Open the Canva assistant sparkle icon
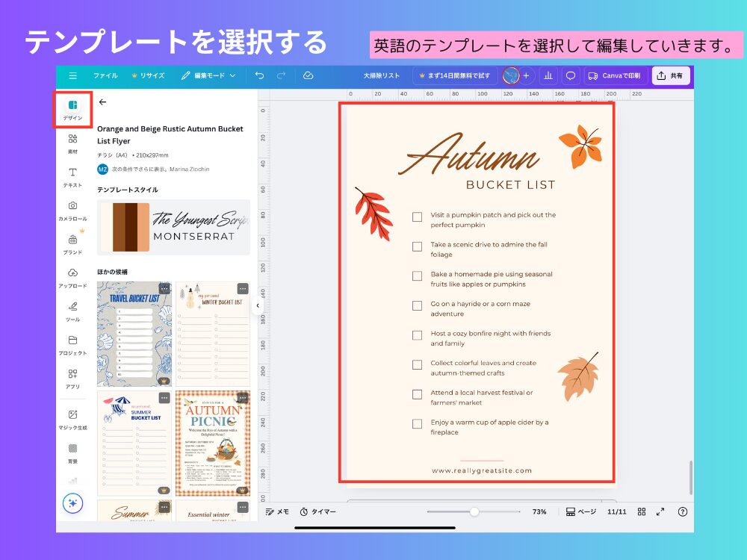 point(72,504)
